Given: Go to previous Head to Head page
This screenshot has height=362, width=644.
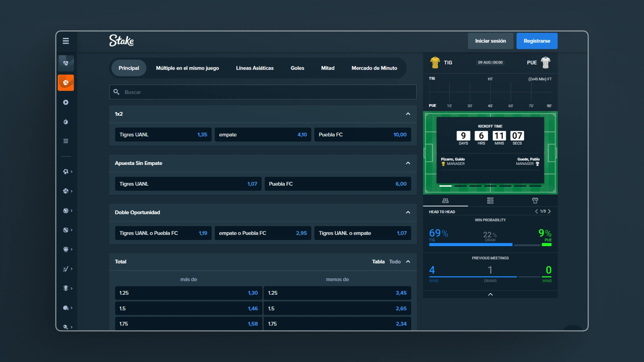Looking at the screenshot, I should click(536, 211).
